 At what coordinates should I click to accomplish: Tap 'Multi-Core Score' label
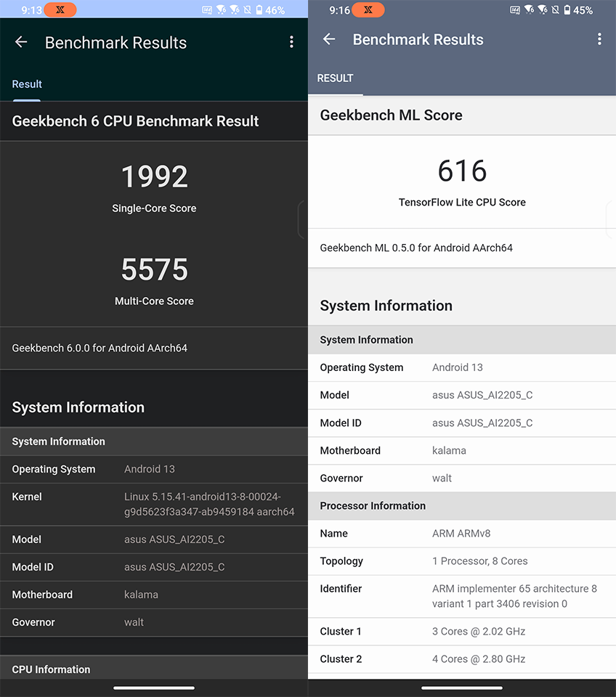point(154,301)
